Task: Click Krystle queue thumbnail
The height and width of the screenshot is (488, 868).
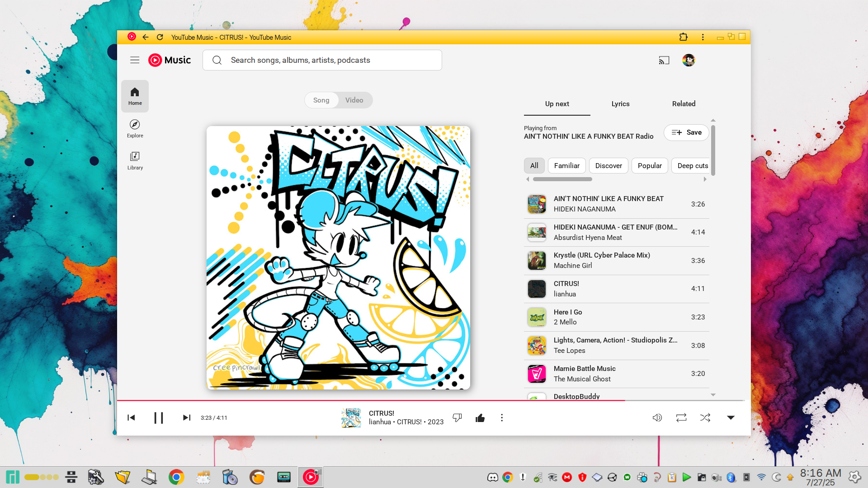Action: pos(537,261)
